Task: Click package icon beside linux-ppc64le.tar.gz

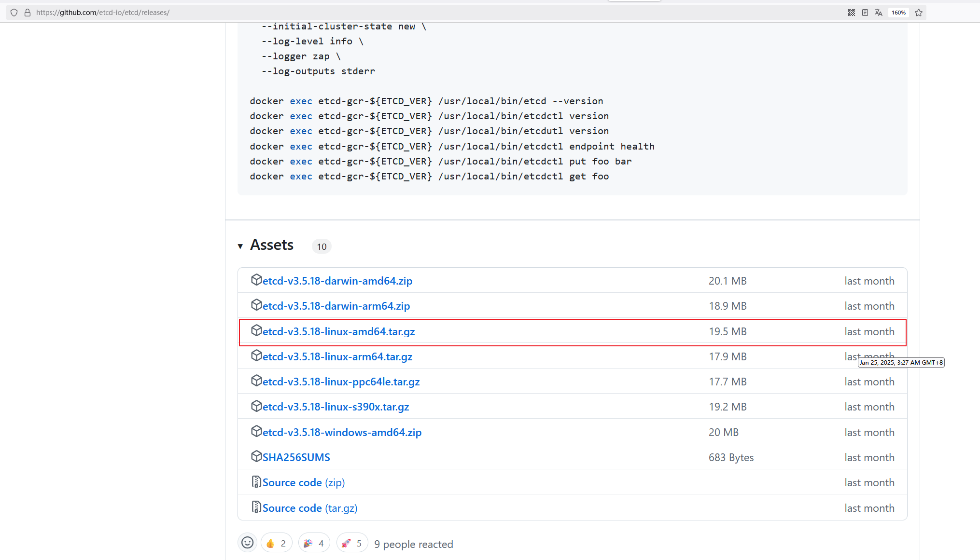Action: coord(256,381)
